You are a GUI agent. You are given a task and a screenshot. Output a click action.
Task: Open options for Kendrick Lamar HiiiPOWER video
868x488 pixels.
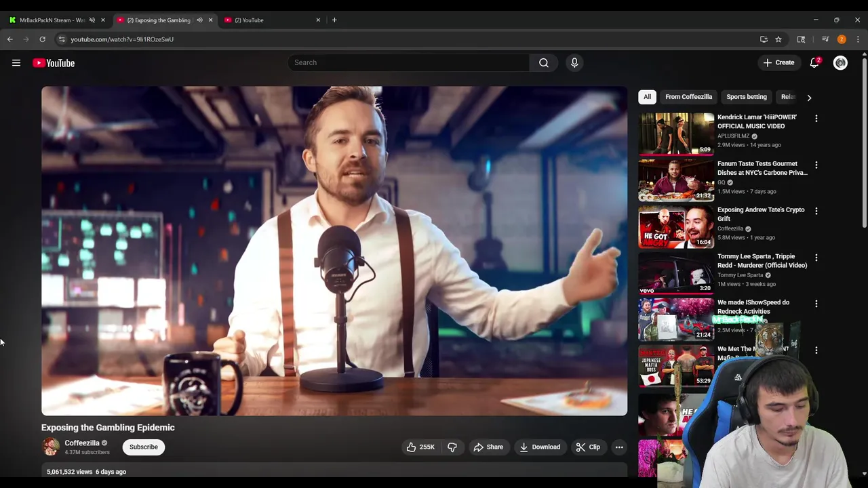tap(816, 118)
